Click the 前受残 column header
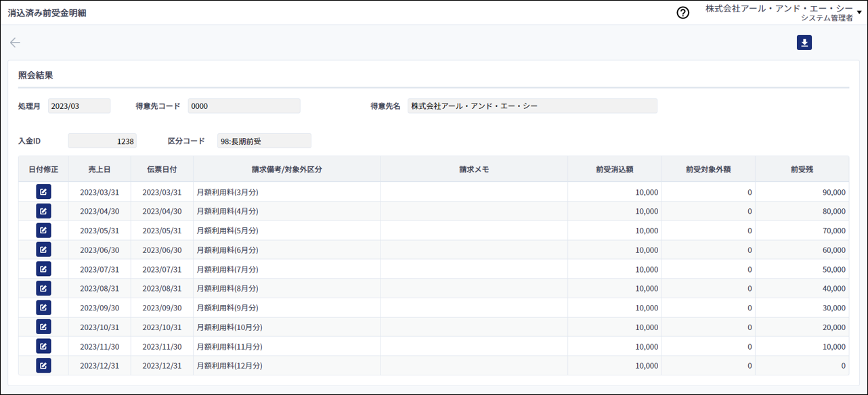Image resolution: width=868 pixels, height=395 pixels. click(x=802, y=169)
